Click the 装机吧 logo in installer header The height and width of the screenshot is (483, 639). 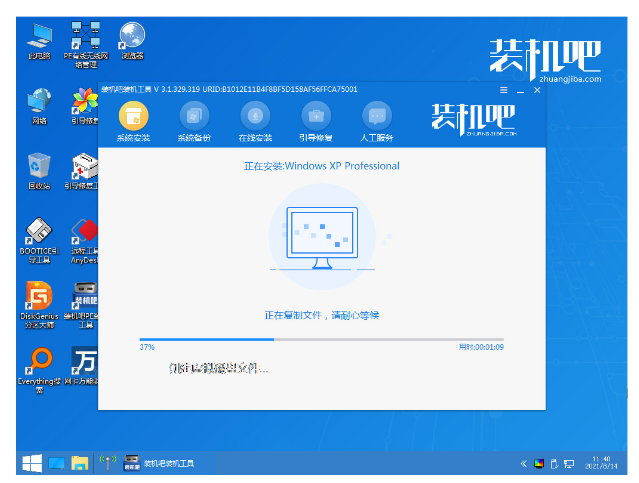tap(474, 119)
